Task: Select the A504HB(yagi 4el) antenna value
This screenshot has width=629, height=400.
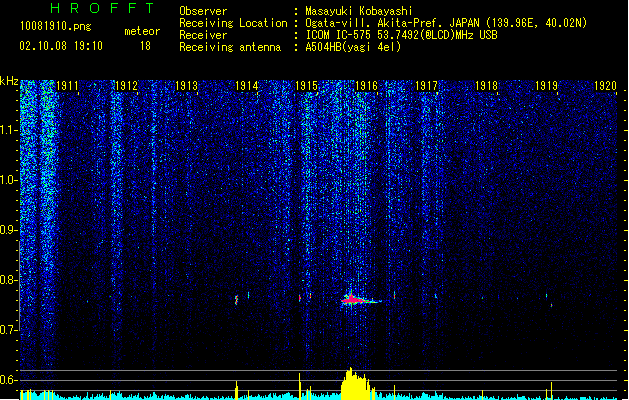Action: [353, 47]
